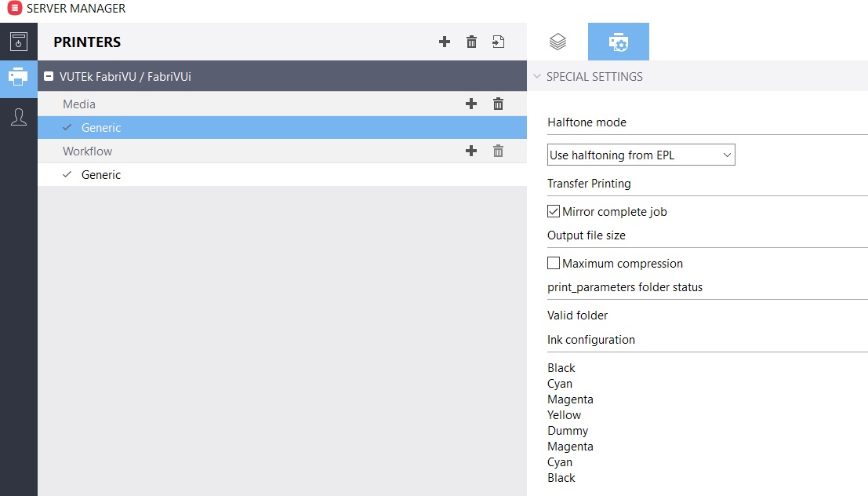Click the PRINTERS panel title
Screen dimensions: 868x496
[87, 42]
